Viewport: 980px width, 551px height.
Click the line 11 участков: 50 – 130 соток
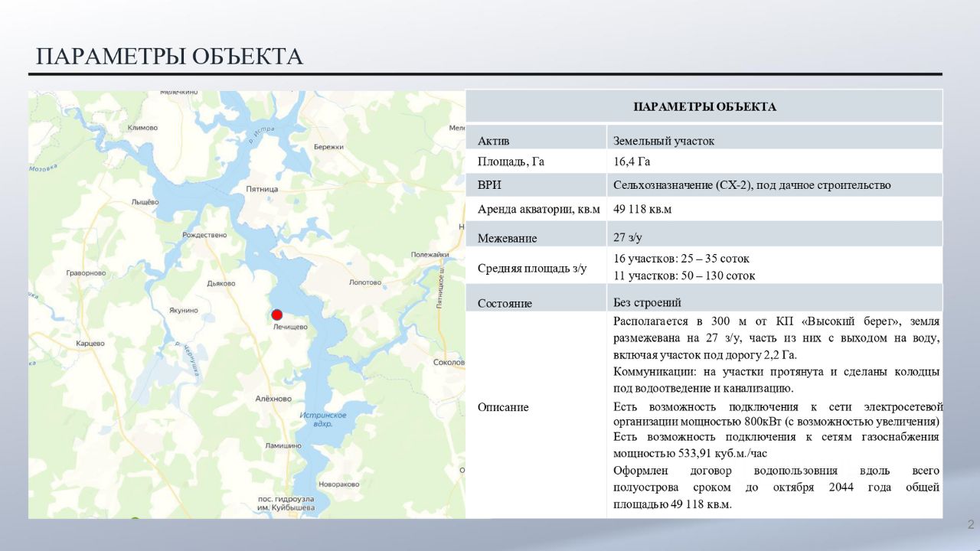(x=684, y=275)
